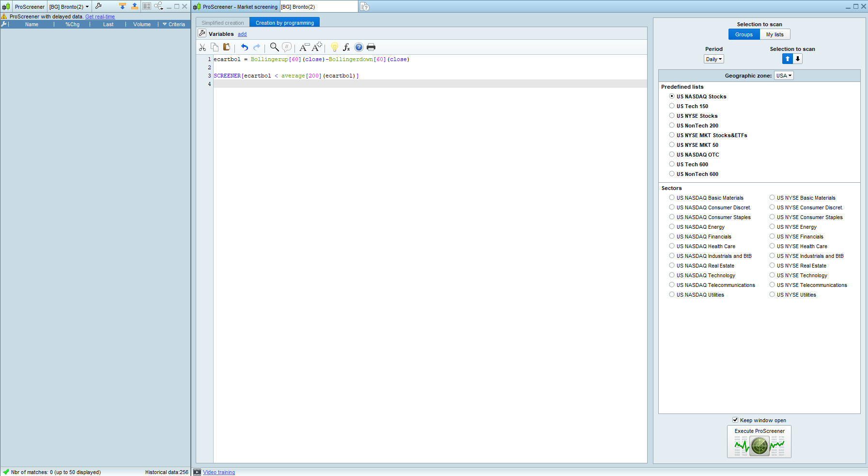Screen dimensions: 868x476
Task: Expand the Geographic zone USA dropdown
Action: pyautogui.click(x=784, y=76)
